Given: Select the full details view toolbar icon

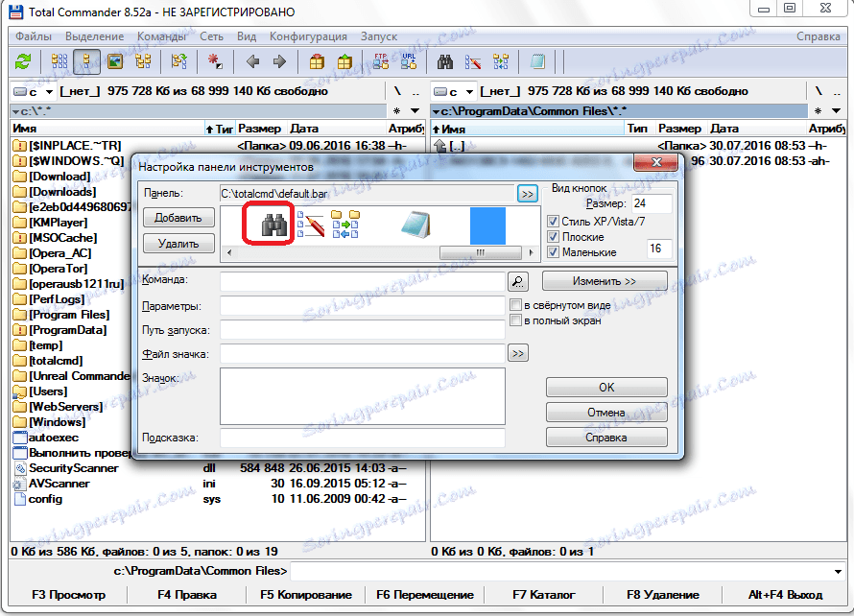Looking at the screenshot, I should (x=86, y=61).
